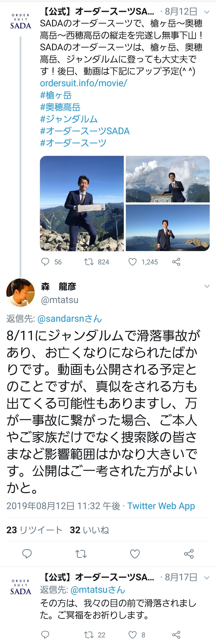Retweet 森 龍彦's main tweet

[x=81, y=554]
